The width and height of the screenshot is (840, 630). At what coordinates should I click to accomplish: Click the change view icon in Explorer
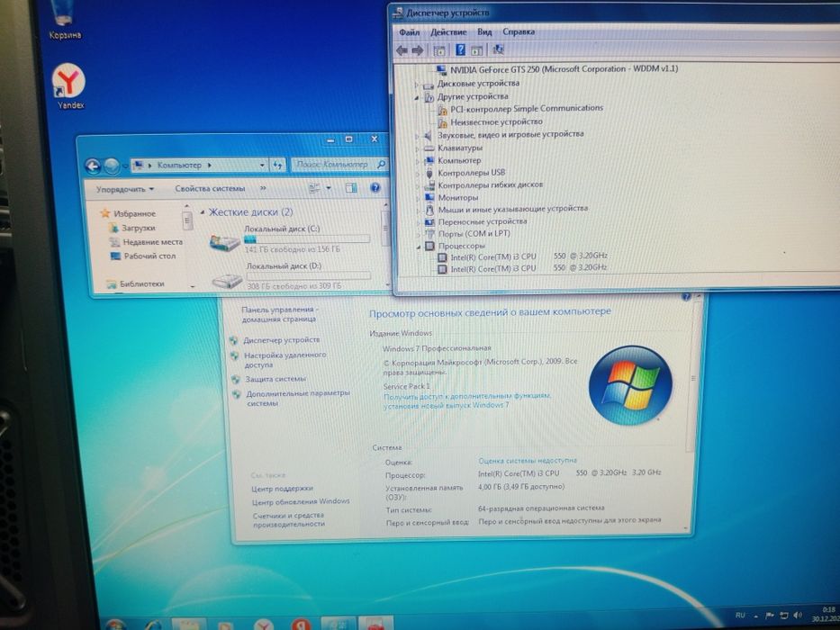point(314,187)
